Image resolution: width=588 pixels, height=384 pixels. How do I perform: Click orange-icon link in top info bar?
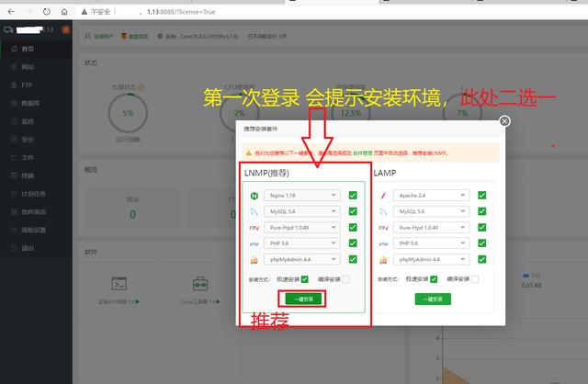(135, 37)
